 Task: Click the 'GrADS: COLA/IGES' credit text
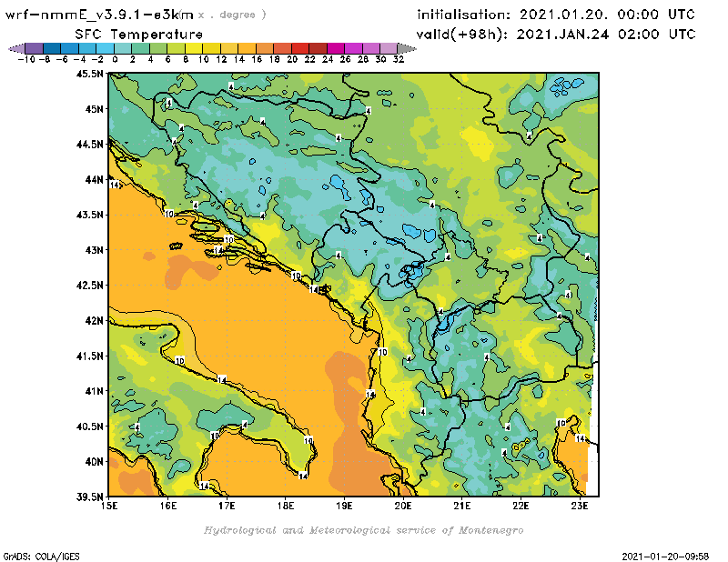tap(41, 556)
